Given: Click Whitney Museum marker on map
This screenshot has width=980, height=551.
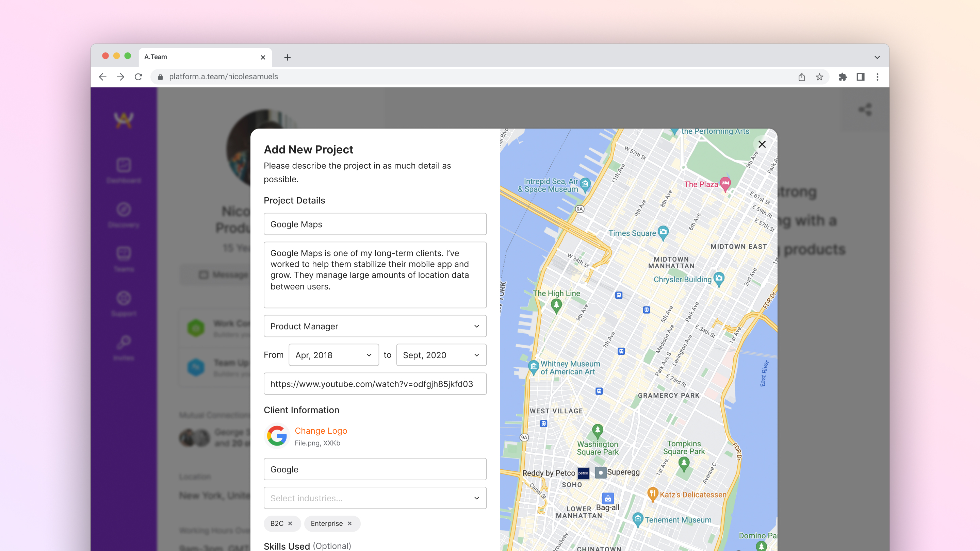Looking at the screenshot, I should tap(533, 367).
